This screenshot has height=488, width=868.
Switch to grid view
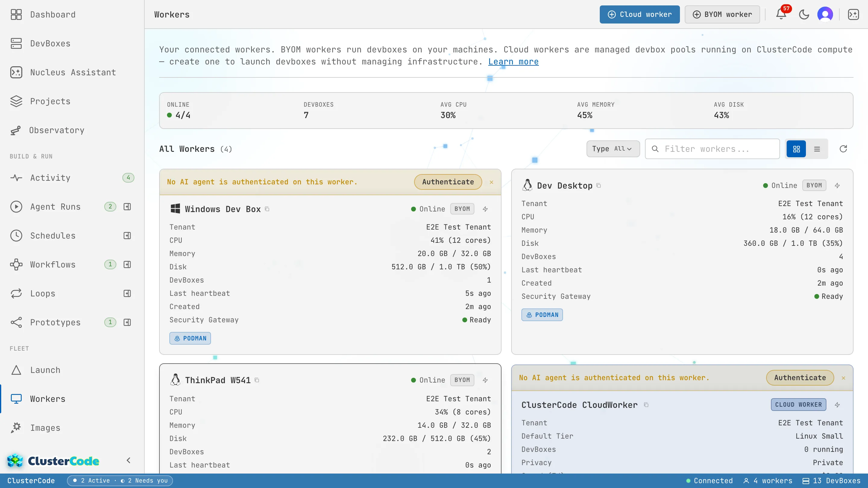[x=796, y=149]
